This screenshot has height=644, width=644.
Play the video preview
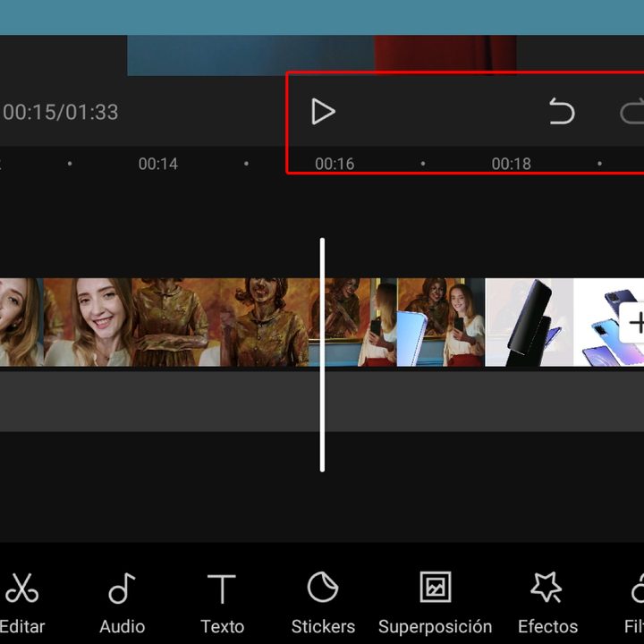[323, 112]
